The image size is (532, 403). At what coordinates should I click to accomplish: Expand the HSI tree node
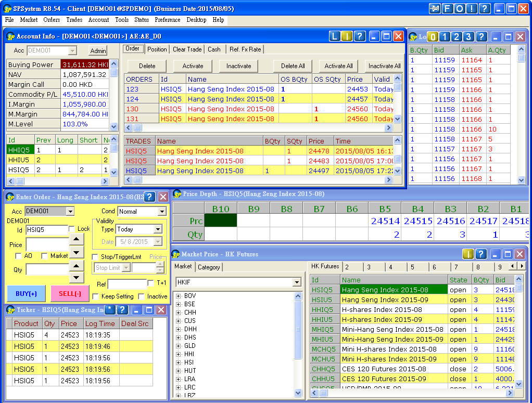[178, 362]
